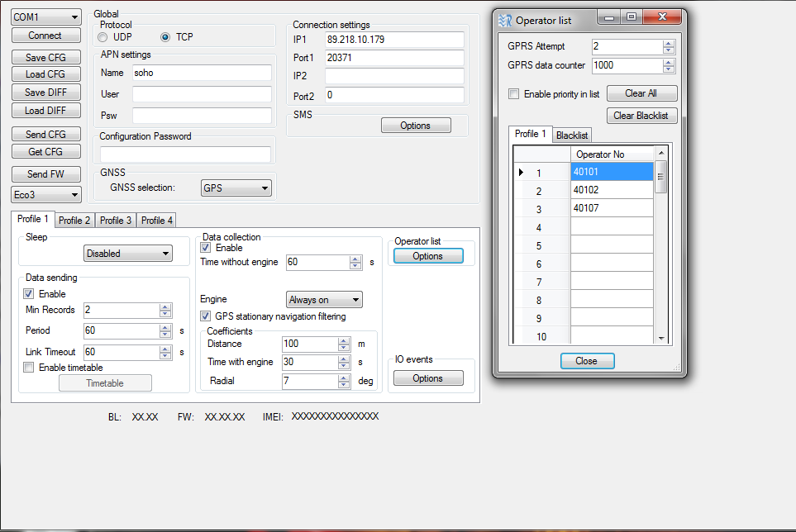Check the Enable timetable box
This screenshot has height=532, width=796.
click(x=29, y=368)
